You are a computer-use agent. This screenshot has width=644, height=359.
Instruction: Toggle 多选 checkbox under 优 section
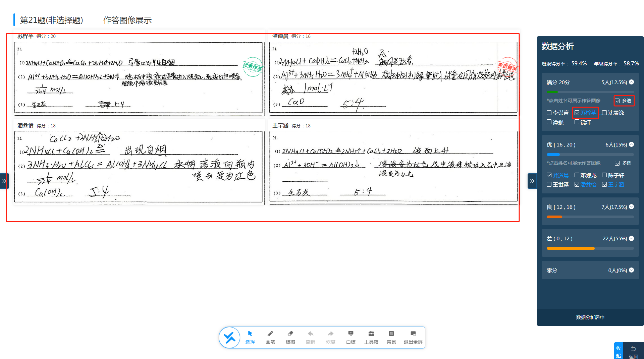tap(617, 163)
